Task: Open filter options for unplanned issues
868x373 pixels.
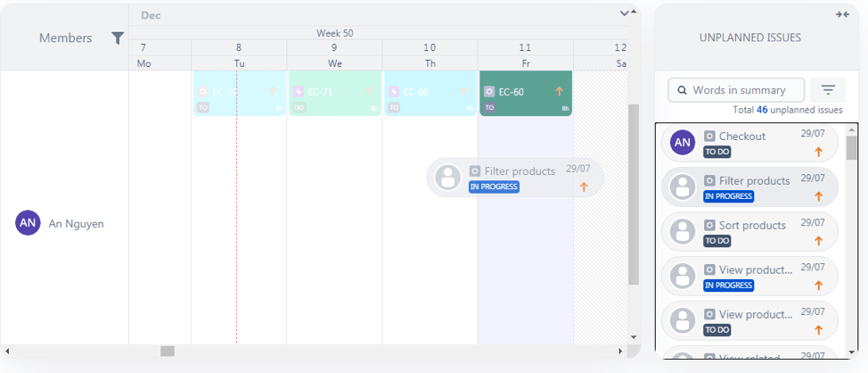Action: 828,90
